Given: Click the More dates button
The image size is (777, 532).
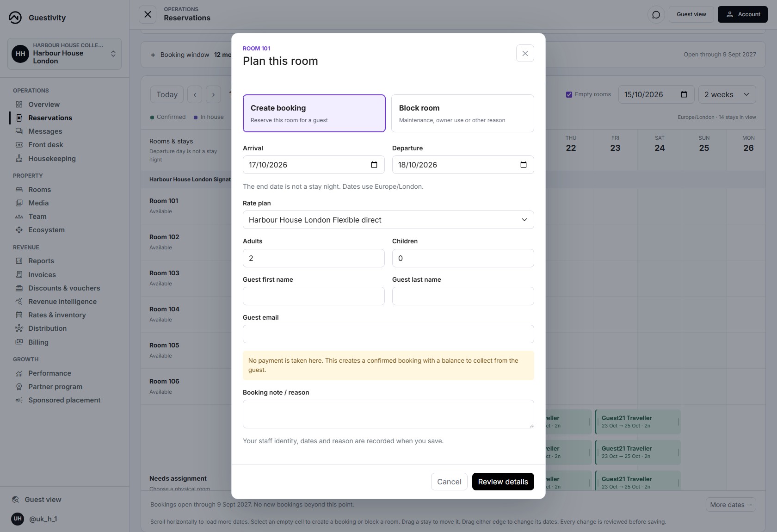Looking at the screenshot, I should pos(731,505).
